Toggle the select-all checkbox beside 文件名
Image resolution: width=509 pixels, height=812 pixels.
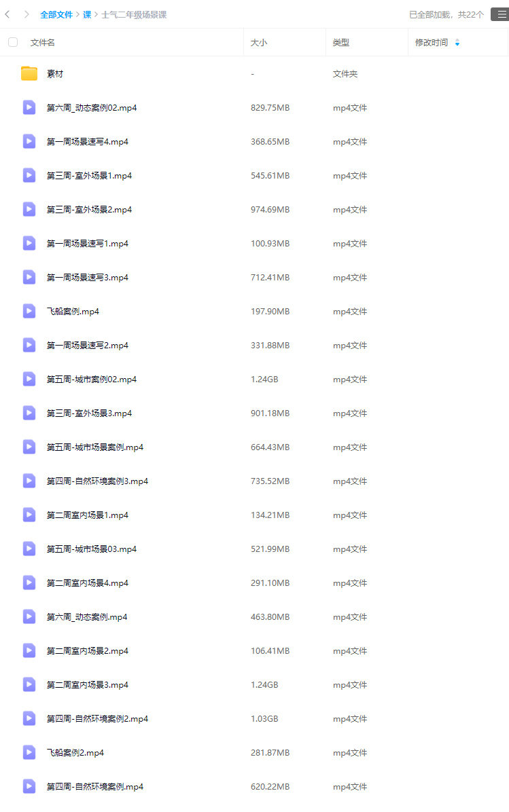(13, 42)
